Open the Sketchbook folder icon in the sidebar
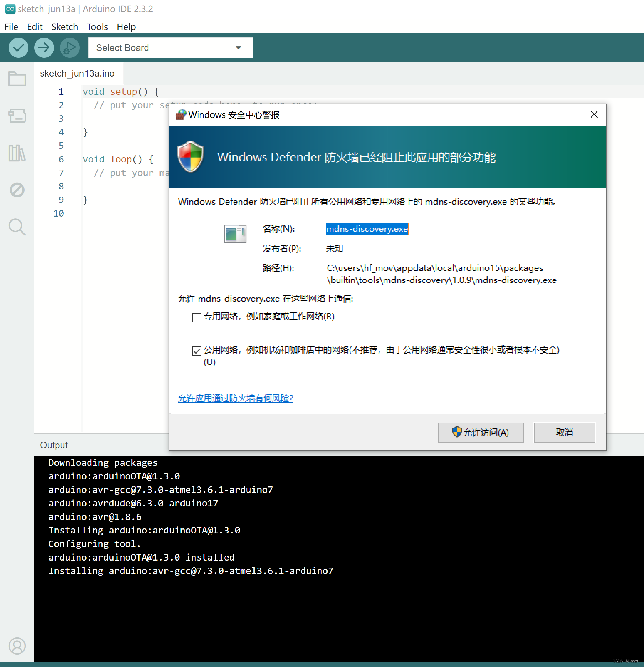644x667 pixels. [x=17, y=79]
